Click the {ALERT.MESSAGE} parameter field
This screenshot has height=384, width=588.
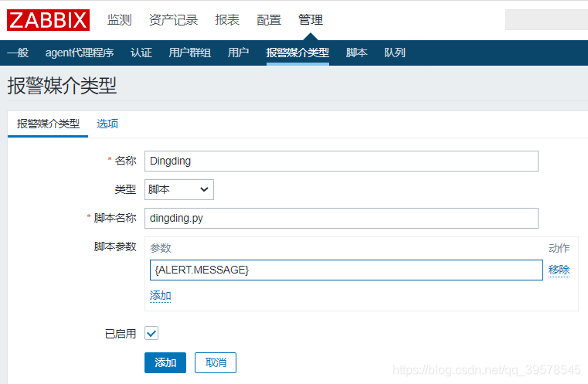point(346,270)
